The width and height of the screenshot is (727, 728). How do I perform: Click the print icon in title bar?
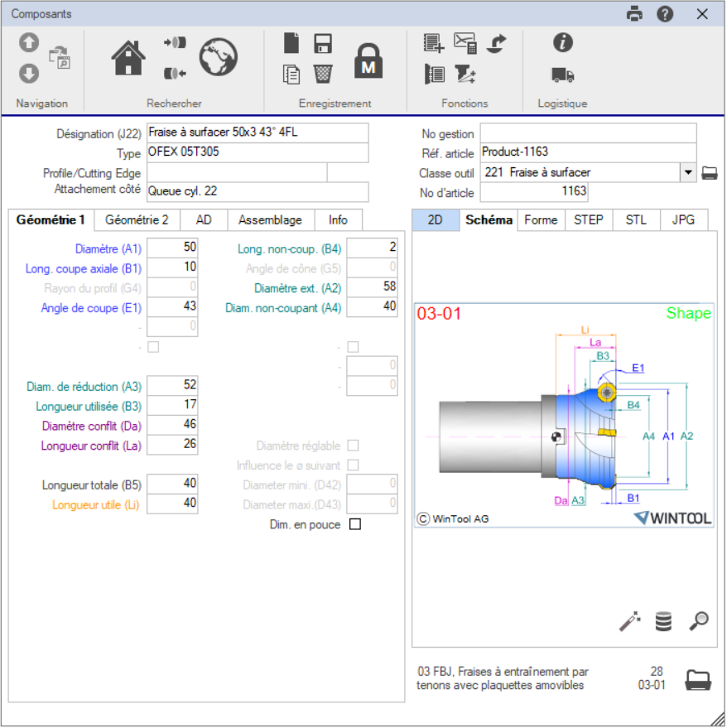634,14
